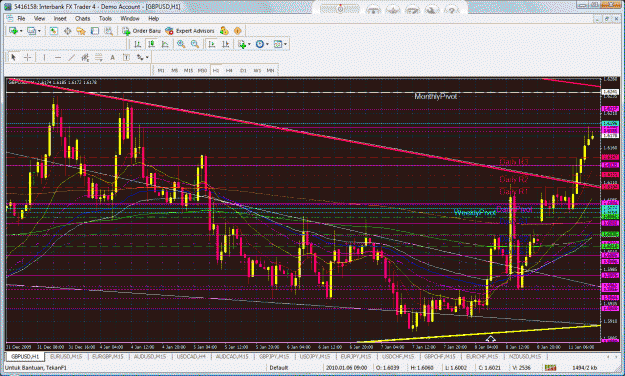Image resolution: width=625 pixels, height=376 pixels.
Task: Click the New Chart icon
Action: (x=13, y=31)
